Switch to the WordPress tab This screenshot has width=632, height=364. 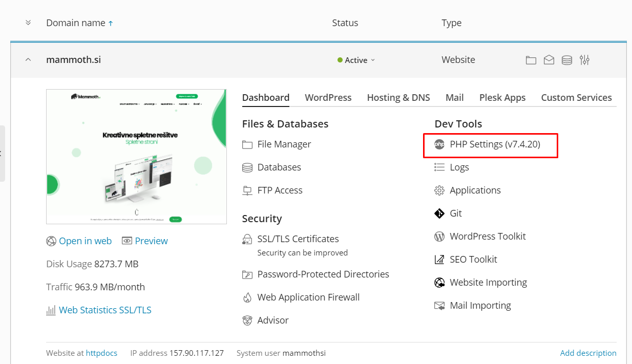[x=328, y=98]
